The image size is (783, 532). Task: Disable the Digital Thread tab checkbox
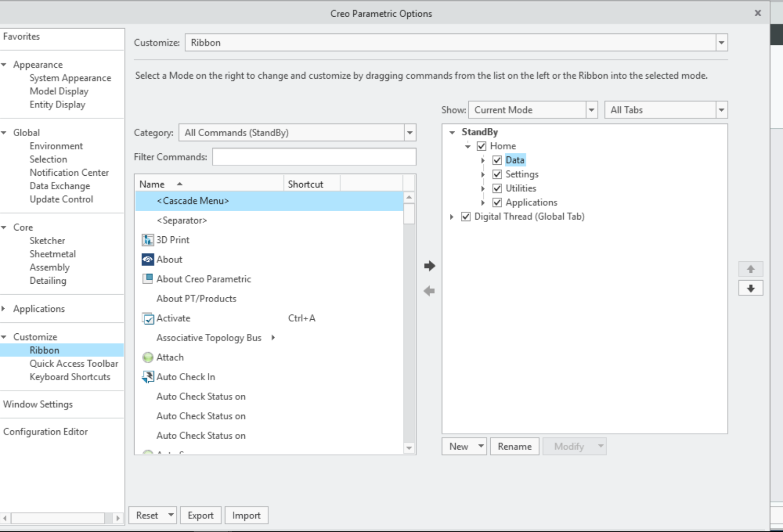(466, 216)
